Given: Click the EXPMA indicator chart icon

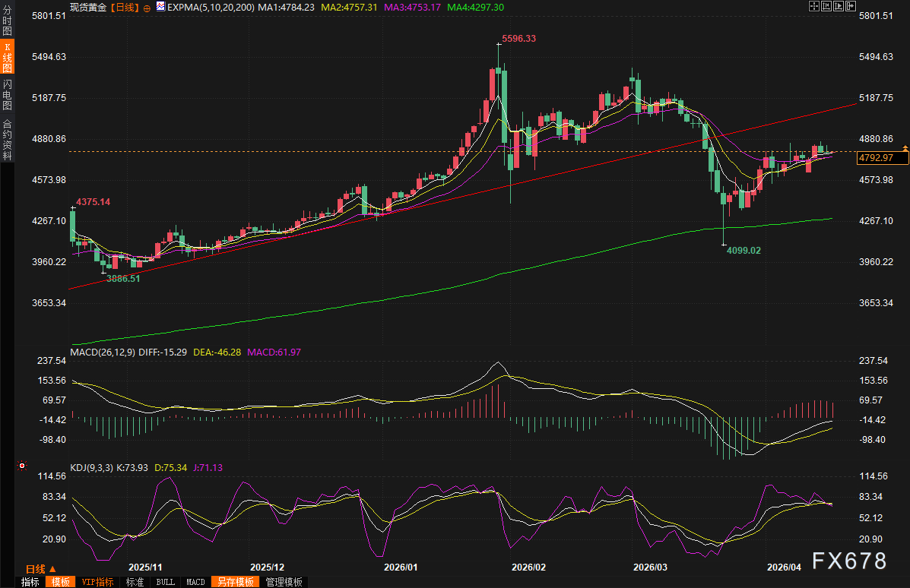Looking at the screenshot, I should [x=160, y=7].
